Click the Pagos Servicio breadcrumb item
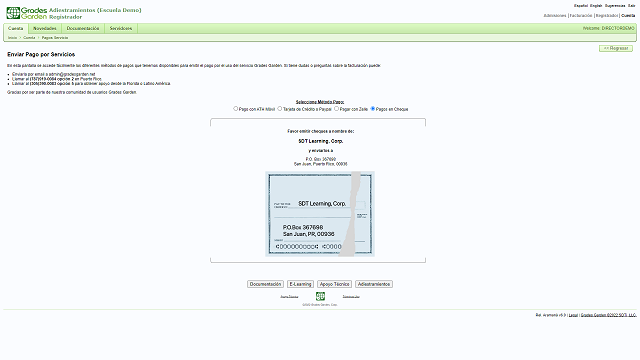The height and width of the screenshot is (360, 640). coord(55,38)
